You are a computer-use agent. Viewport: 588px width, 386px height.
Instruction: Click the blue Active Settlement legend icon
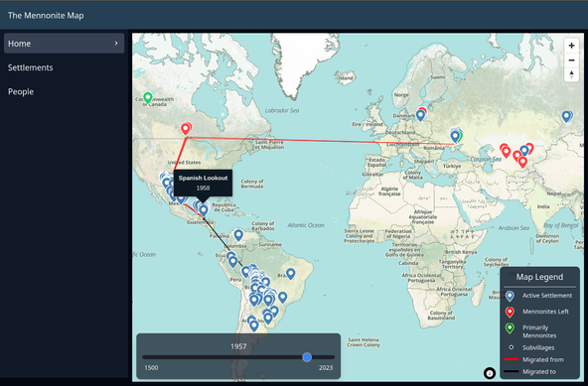click(x=510, y=296)
